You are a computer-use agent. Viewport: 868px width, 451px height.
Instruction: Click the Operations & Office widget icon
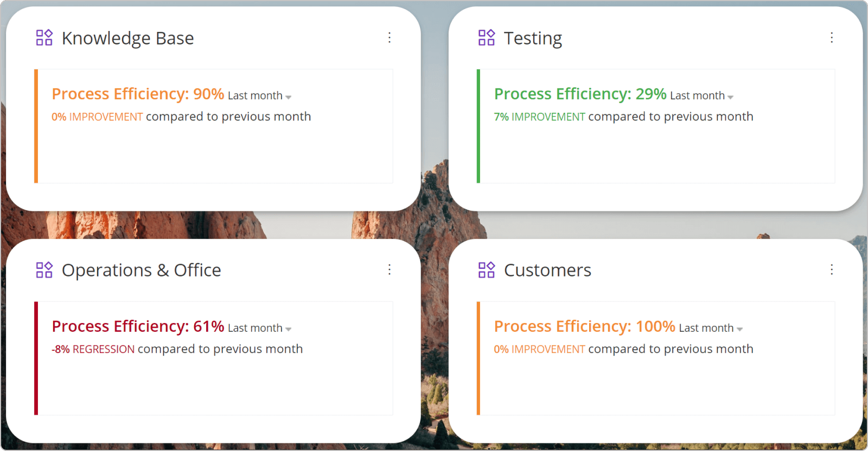click(44, 269)
